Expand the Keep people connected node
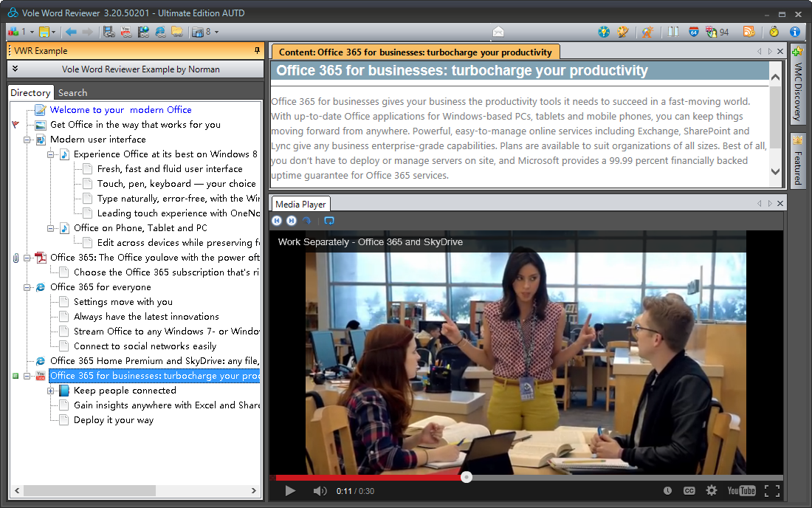Screen dimensions: 812x508 [51, 391]
